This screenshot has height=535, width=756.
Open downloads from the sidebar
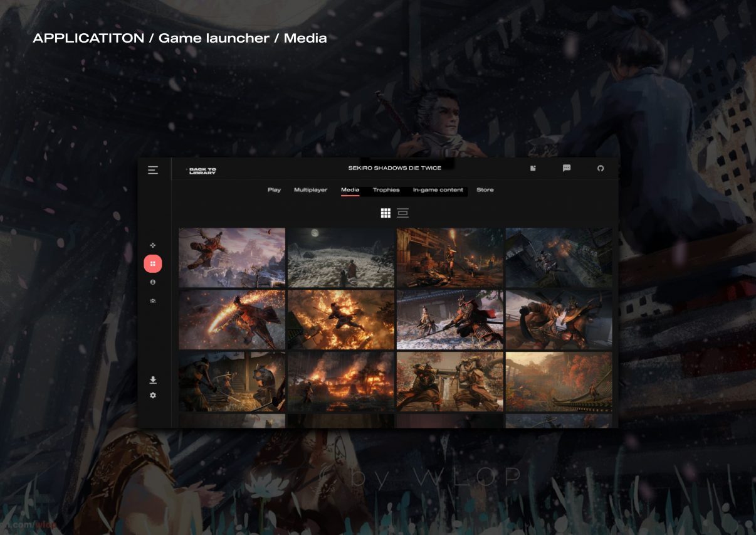click(153, 380)
